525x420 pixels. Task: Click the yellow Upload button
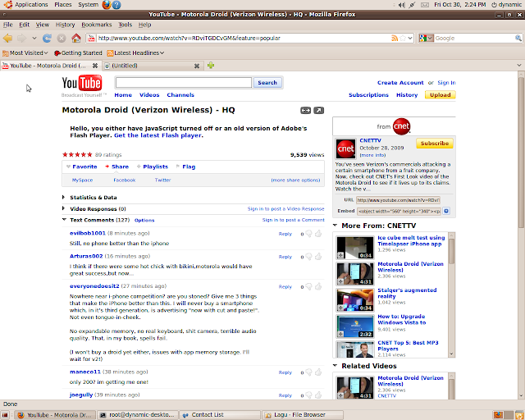tap(441, 95)
